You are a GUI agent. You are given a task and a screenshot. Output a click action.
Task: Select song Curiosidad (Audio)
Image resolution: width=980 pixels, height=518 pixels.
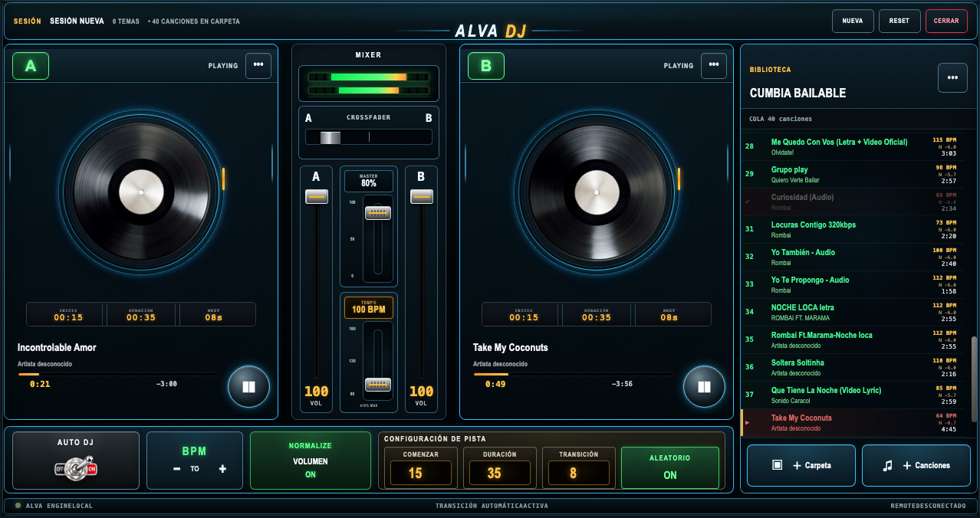851,202
